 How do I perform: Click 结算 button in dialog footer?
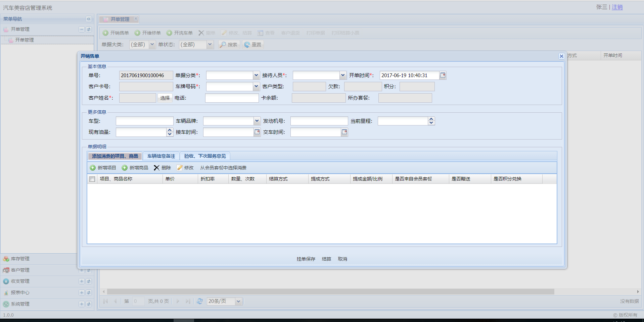pos(326,259)
